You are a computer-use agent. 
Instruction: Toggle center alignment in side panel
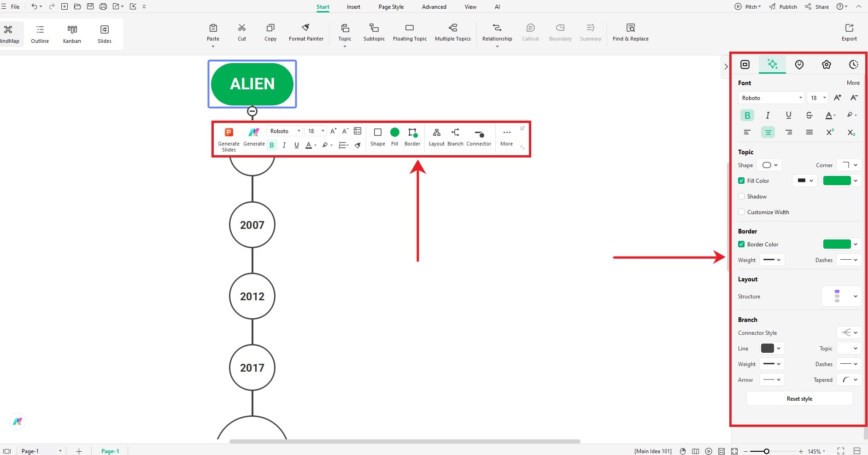pyautogui.click(x=768, y=132)
